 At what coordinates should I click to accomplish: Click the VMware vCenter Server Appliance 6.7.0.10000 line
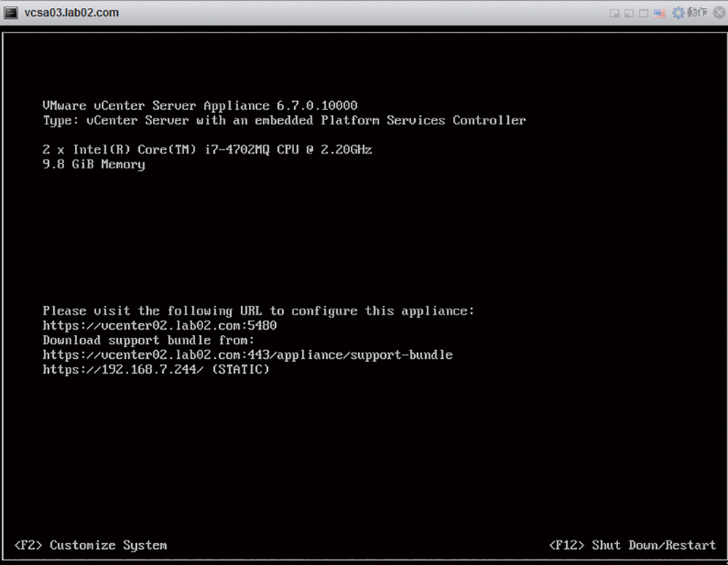[x=200, y=106]
